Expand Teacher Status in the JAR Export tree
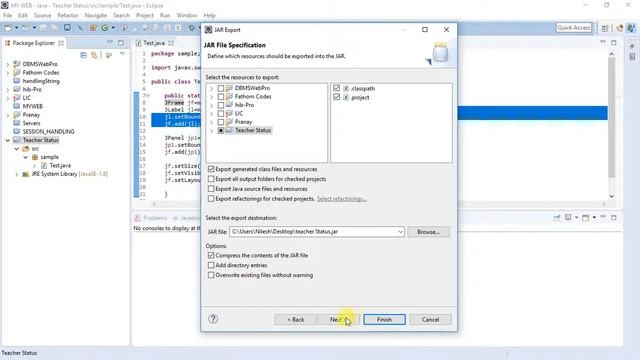 211,131
